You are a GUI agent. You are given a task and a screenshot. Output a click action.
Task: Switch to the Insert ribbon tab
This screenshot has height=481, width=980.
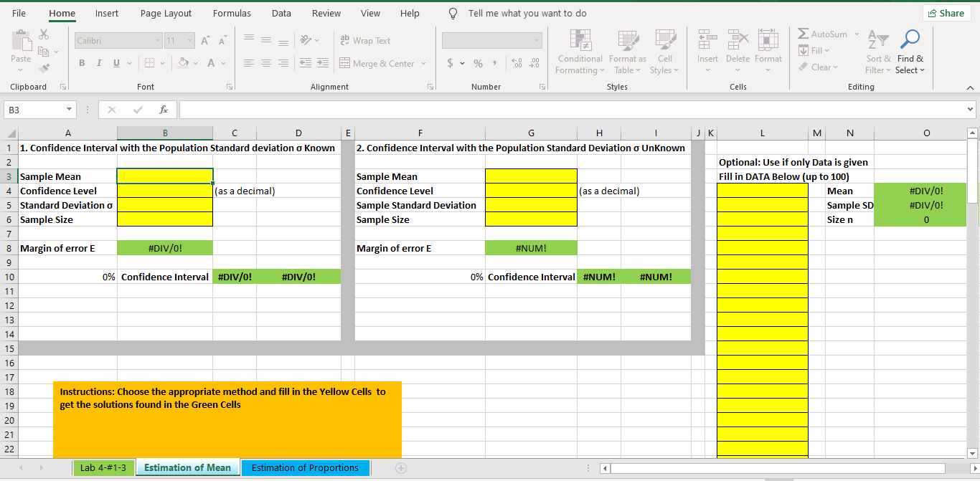(107, 13)
